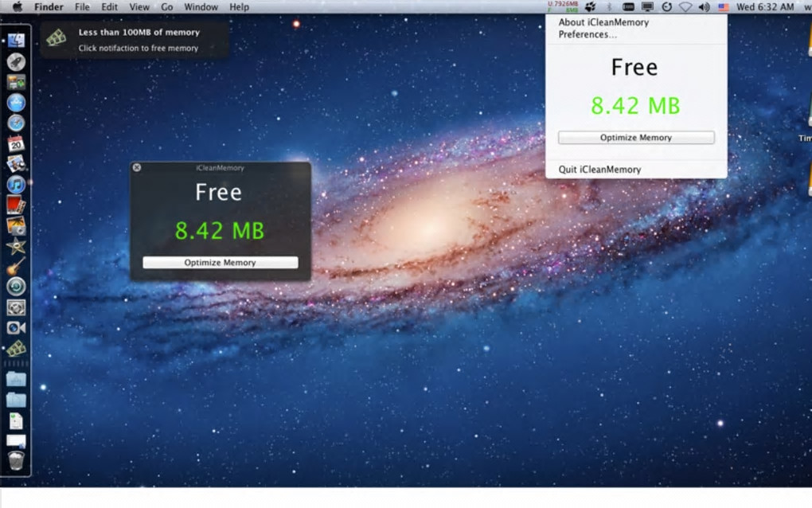This screenshot has width=812, height=508.
Task: Open the Trash in the Dock
Action: (x=16, y=460)
